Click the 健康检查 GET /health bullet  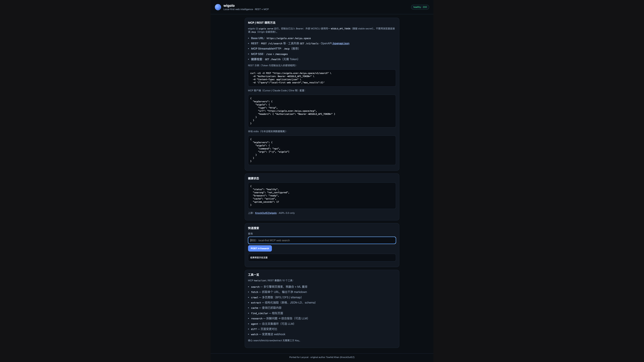[274, 59]
